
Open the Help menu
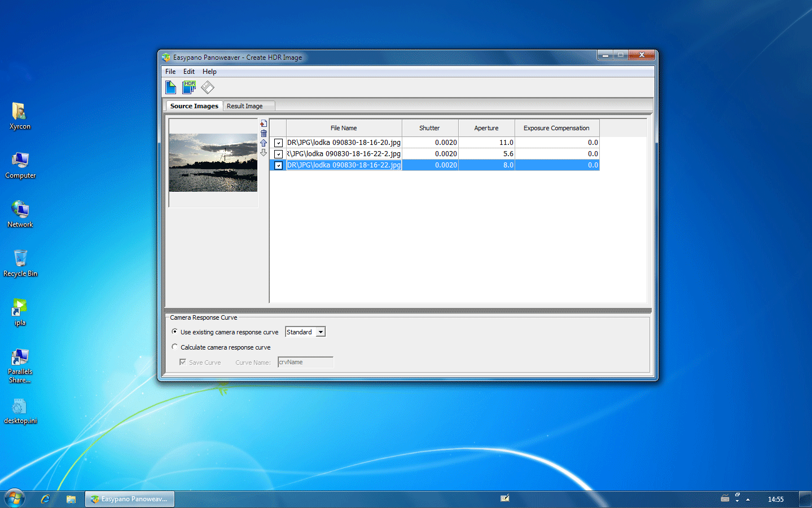pyautogui.click(x=209, y=72)
